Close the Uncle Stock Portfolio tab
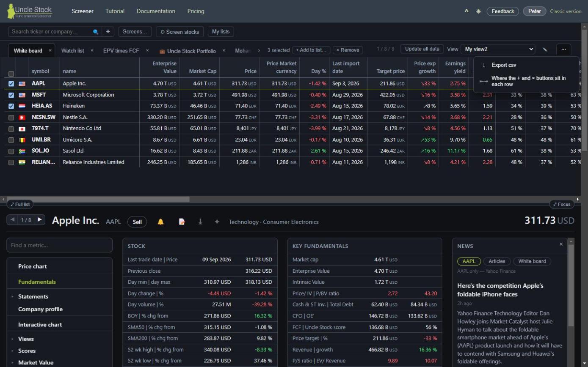The width and height of the screenshot is (588, 367). coord(224,50)
